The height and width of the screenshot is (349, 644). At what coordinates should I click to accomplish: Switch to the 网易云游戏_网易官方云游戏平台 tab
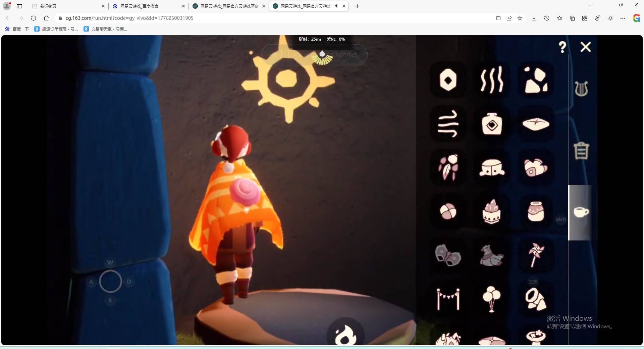[x=229, y=6]
